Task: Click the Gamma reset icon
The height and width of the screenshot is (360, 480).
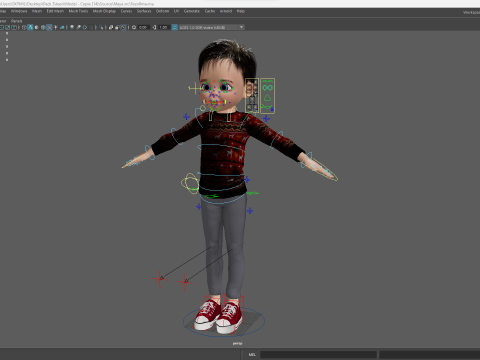Action: coord(154,27)
